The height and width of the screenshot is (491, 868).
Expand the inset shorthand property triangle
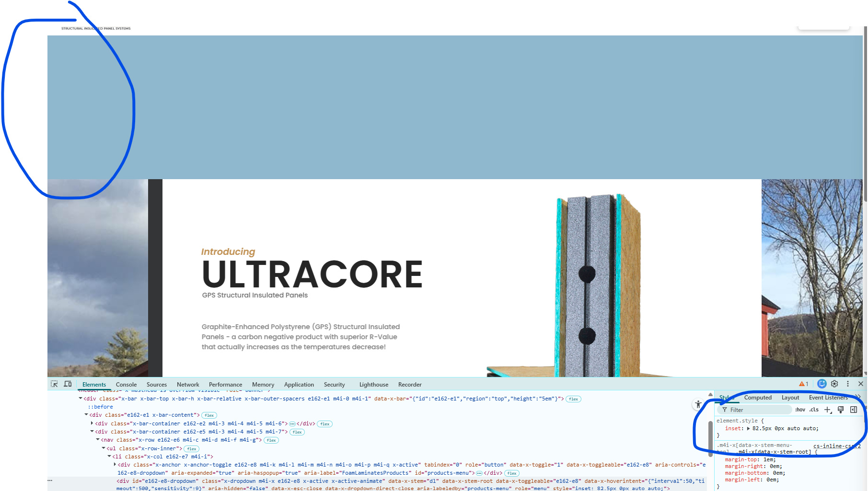[x=748, y=429]
